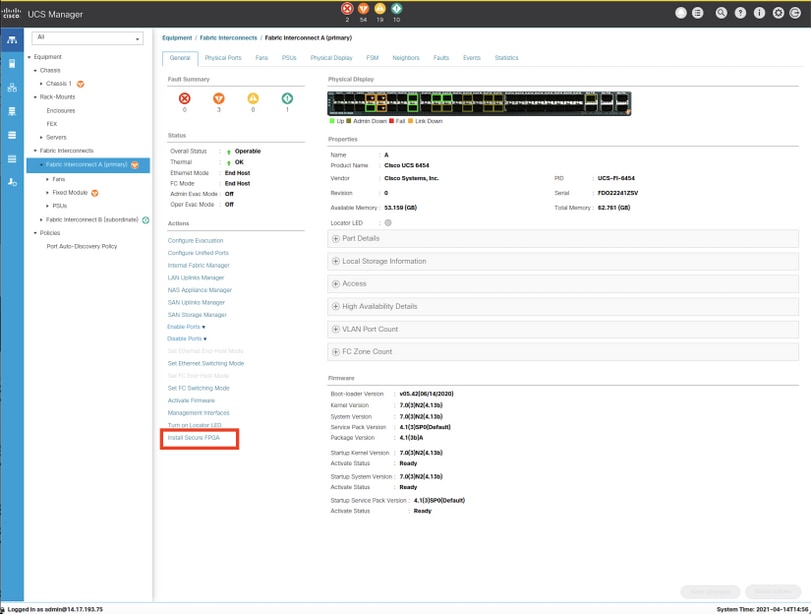The width and height of the screenshot is (811, 614).
Task: Expand Local Storage Information section
Action: (563, 261)
